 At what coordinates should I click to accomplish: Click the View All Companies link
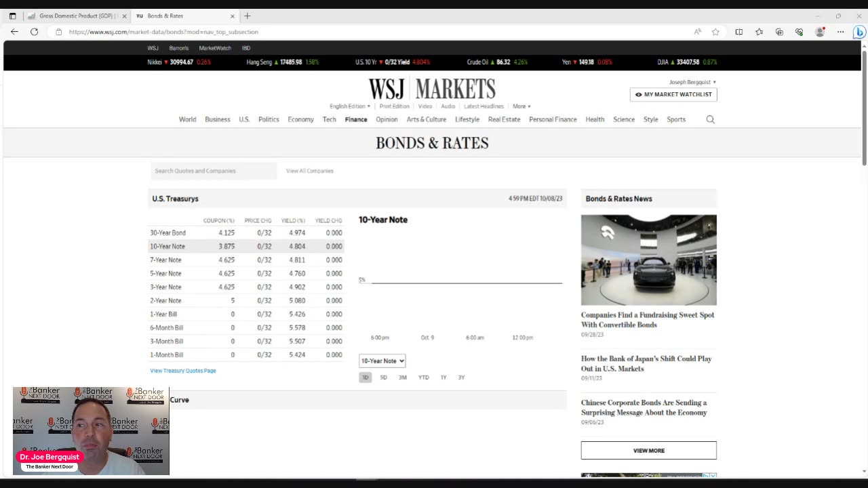pos(310,171)
